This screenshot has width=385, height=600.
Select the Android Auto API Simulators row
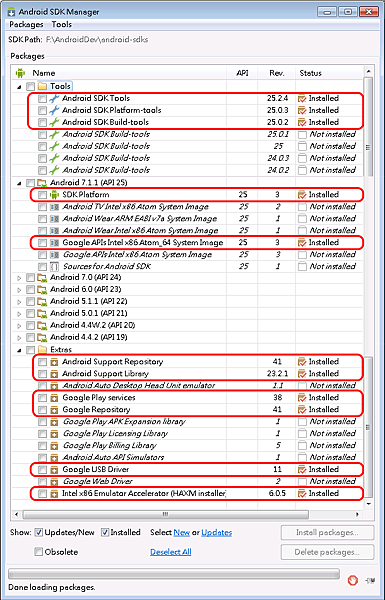[x=188, y=457]
